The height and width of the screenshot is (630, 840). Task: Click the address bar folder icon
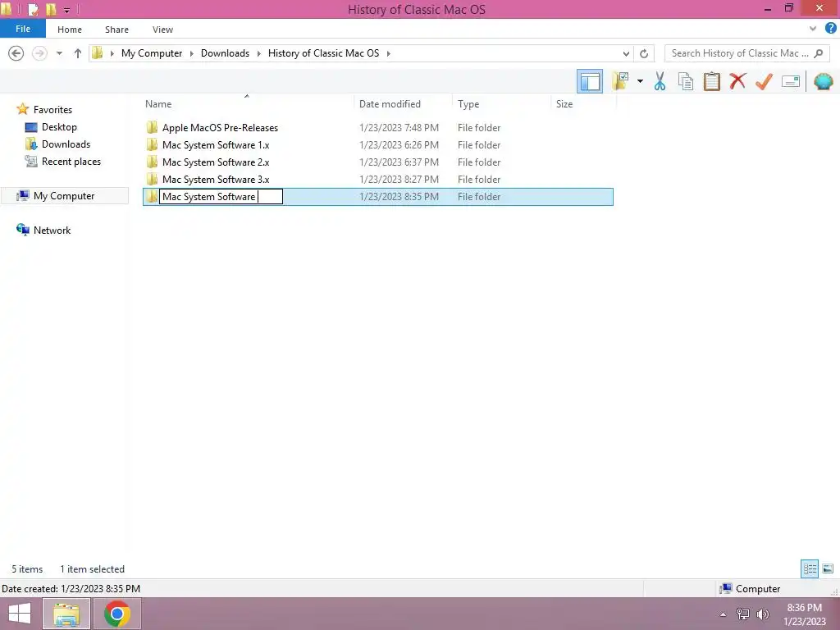[97, 53]
